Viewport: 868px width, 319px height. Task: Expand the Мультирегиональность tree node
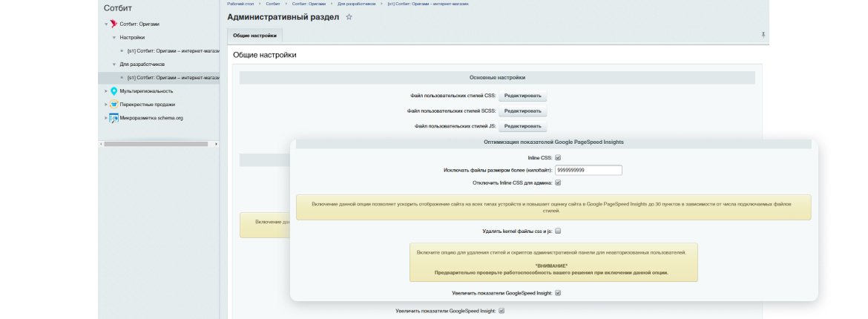[x=106, y=91]
